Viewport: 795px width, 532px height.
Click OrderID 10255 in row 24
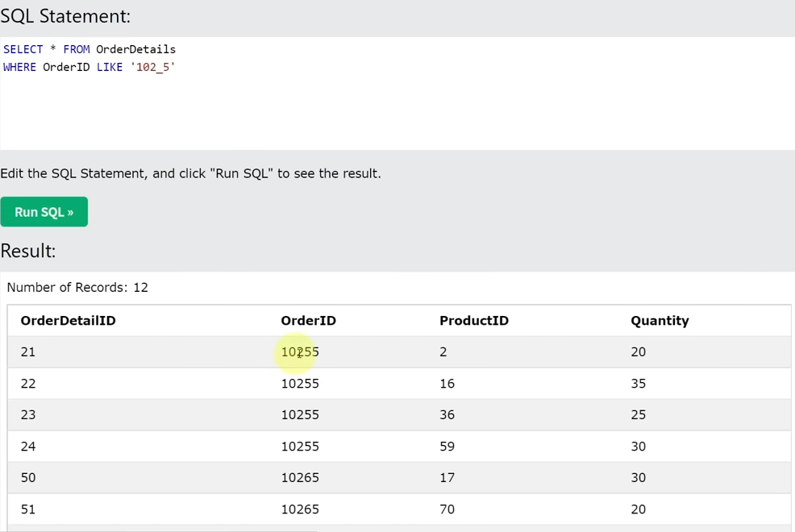point(300,447)
